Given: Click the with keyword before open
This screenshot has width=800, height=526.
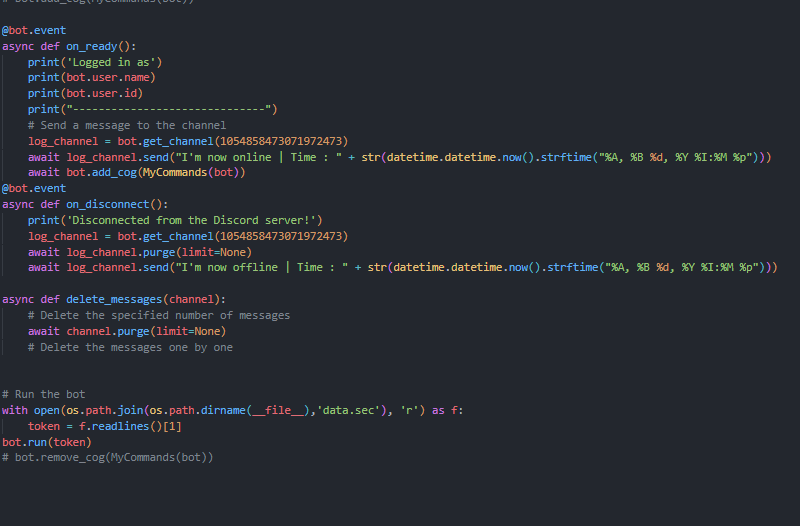Looking at the screenshot, I should tap(14, 411).
